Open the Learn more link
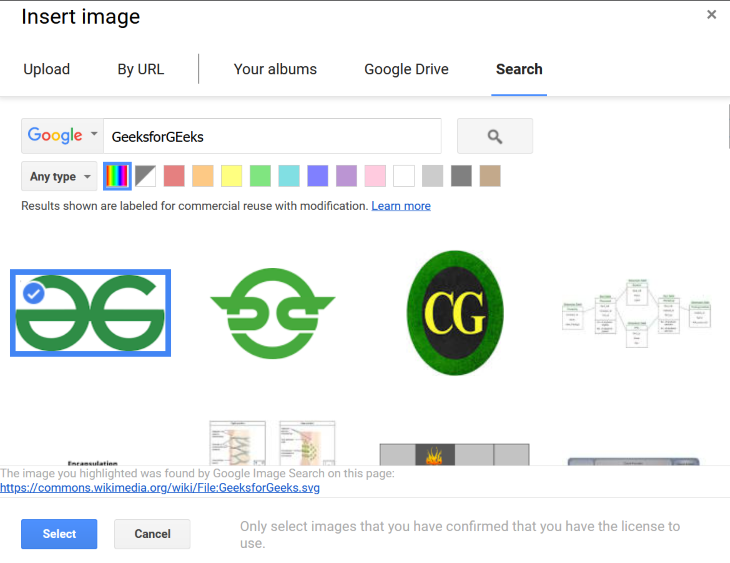 point(401,206)
